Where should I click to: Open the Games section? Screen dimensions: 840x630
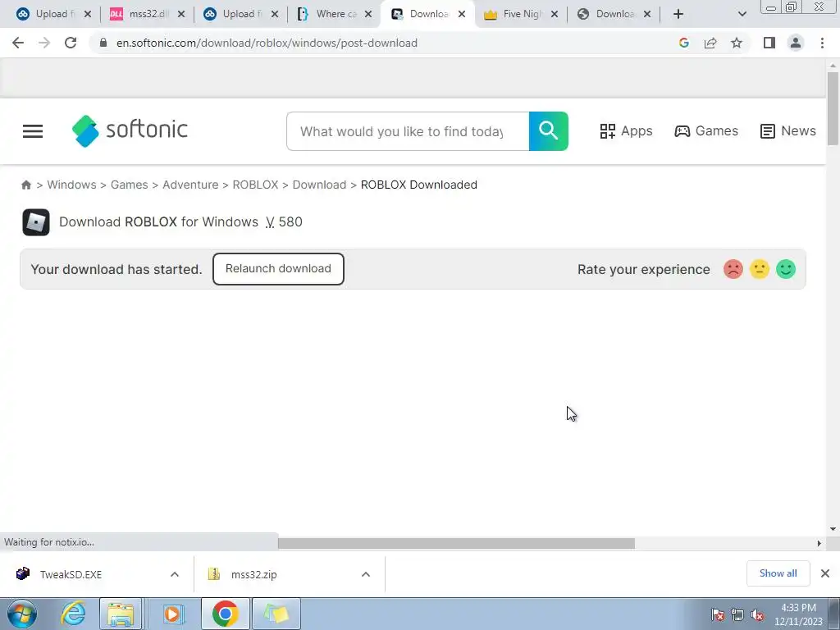[706, 130]
